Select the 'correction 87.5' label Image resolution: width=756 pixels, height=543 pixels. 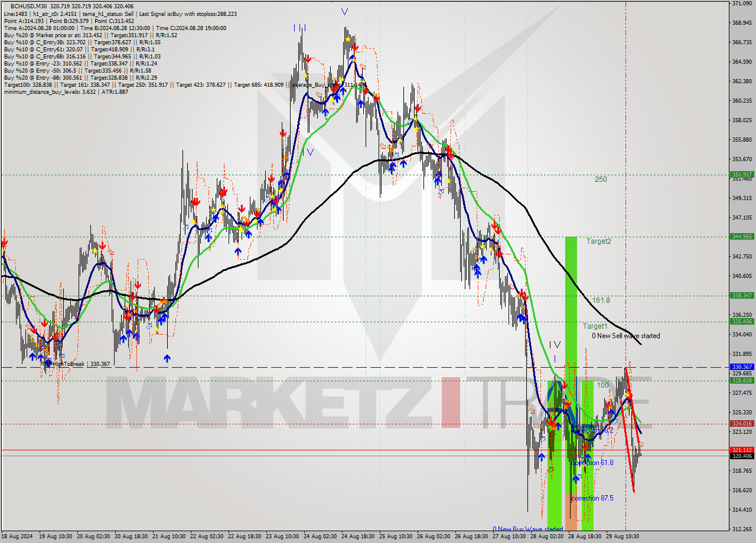[x=592, y=499]
